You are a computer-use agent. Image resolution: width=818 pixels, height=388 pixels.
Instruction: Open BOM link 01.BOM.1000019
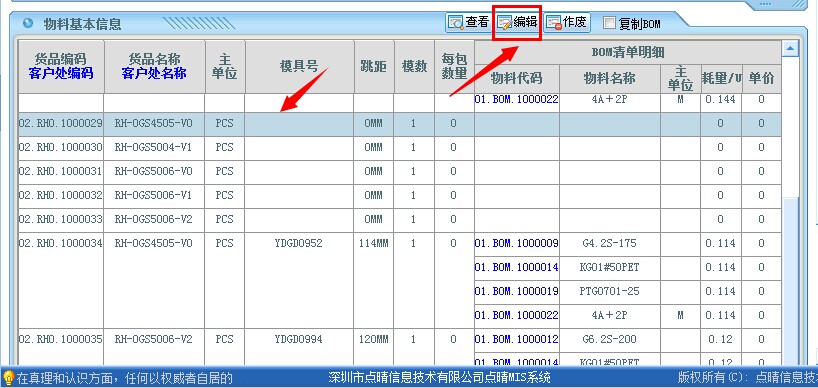click(516, 291)
